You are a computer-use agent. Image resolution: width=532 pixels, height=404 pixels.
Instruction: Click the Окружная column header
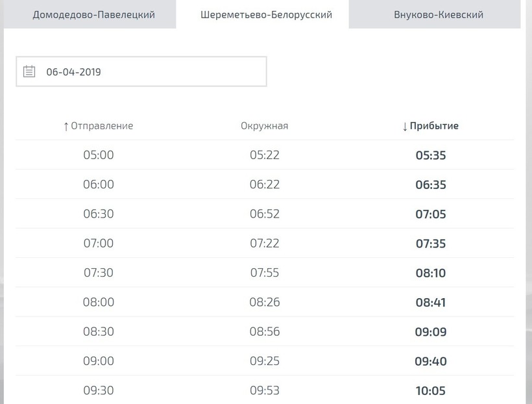264,126
